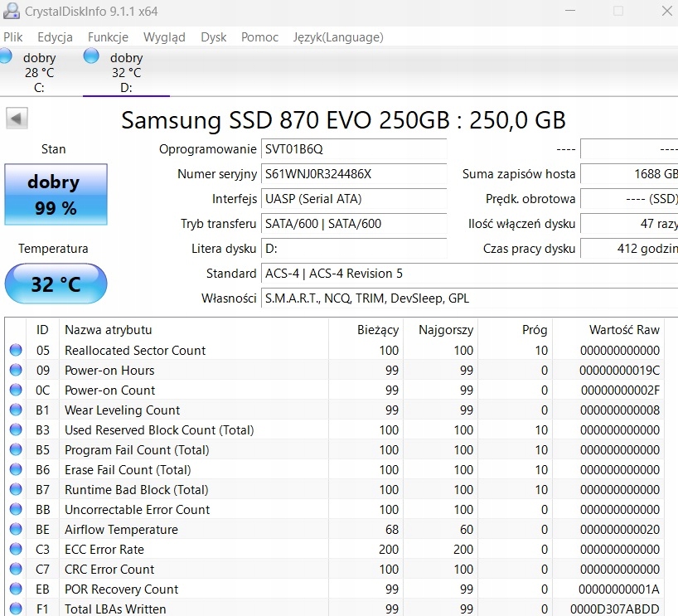Click the Litera dysku field showing D:
This screenshot has width=678, height=616.
[x=354, y=249]
